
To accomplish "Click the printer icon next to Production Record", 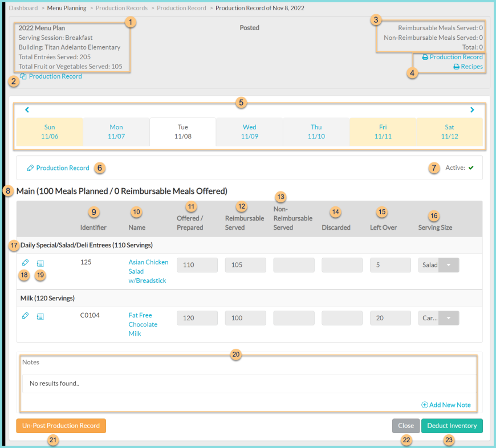I will tap(424, 56).
